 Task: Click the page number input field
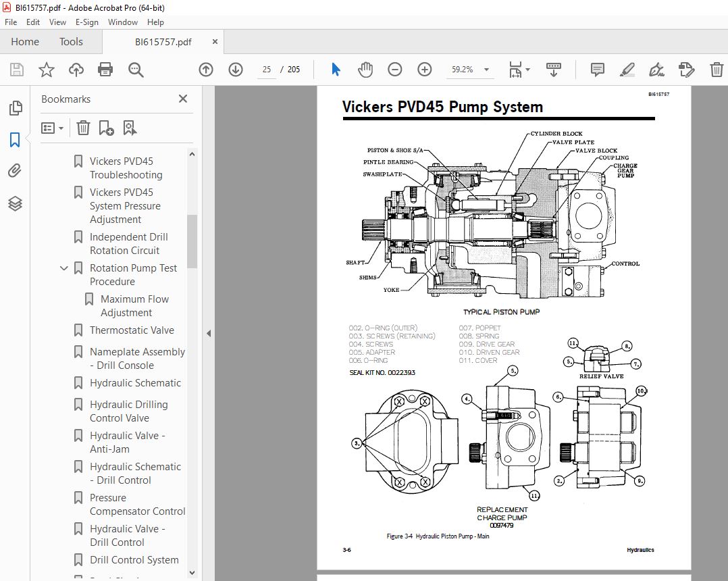pyautogui.click(x=267, y=70)
